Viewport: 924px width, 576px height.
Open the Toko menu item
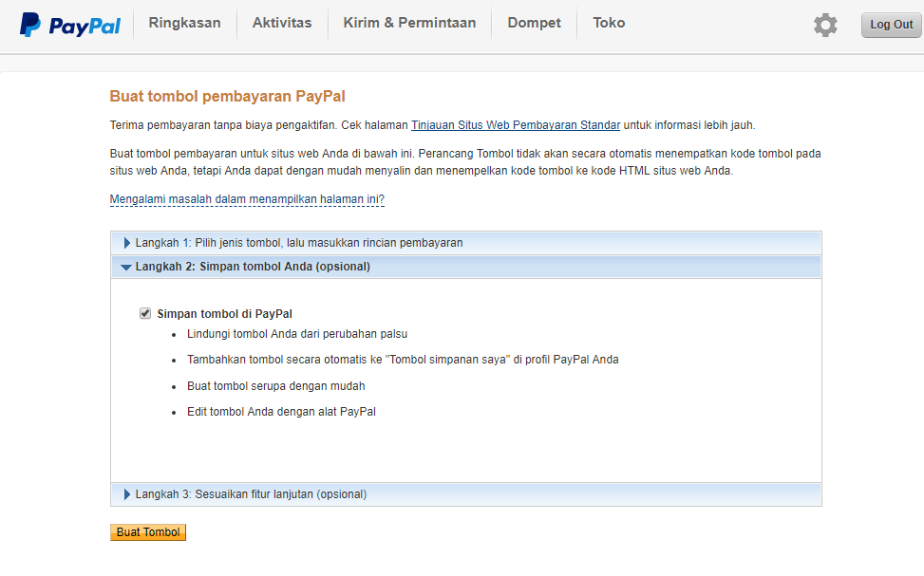click(609, 23)
